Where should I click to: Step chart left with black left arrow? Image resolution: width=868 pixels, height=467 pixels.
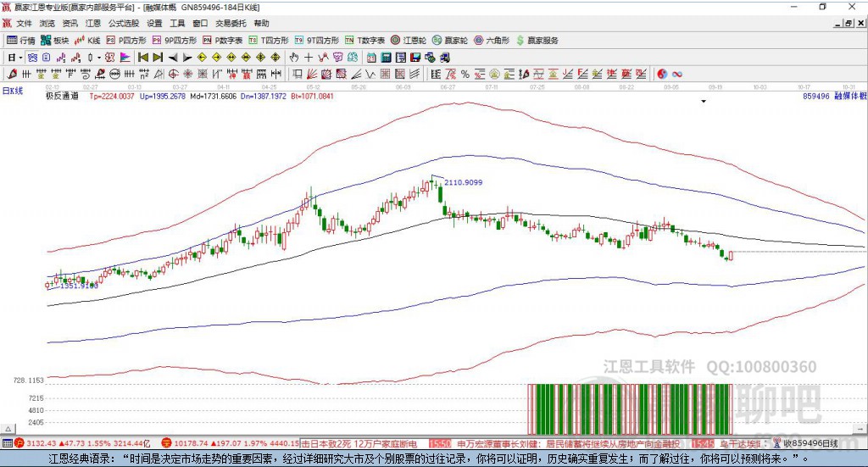coord(173,58)
